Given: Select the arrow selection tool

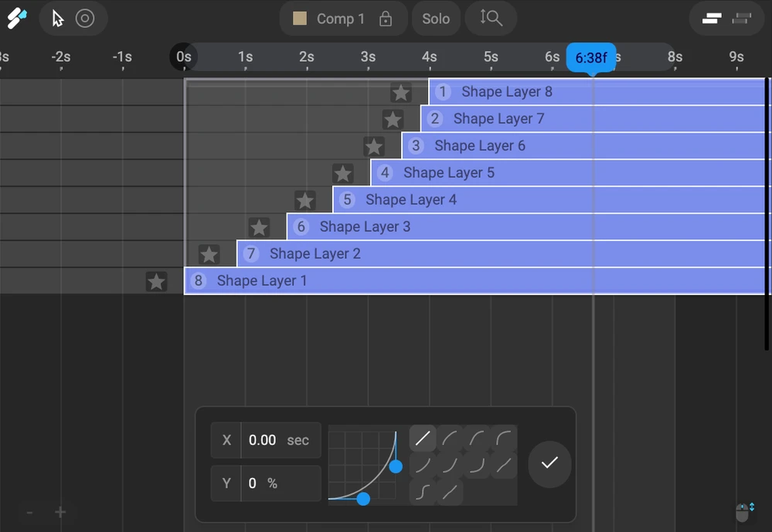Looking at the screenshot, I should 58,19.
